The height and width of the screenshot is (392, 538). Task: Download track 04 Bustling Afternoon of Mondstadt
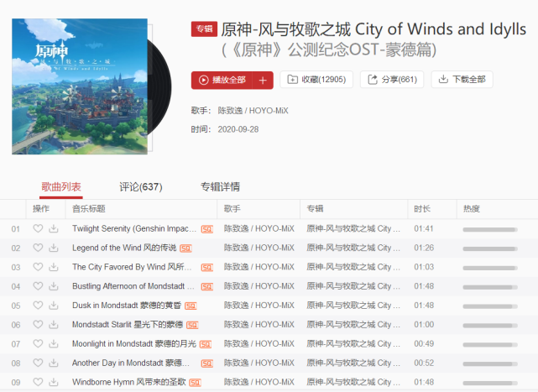(x=54, y=286)
